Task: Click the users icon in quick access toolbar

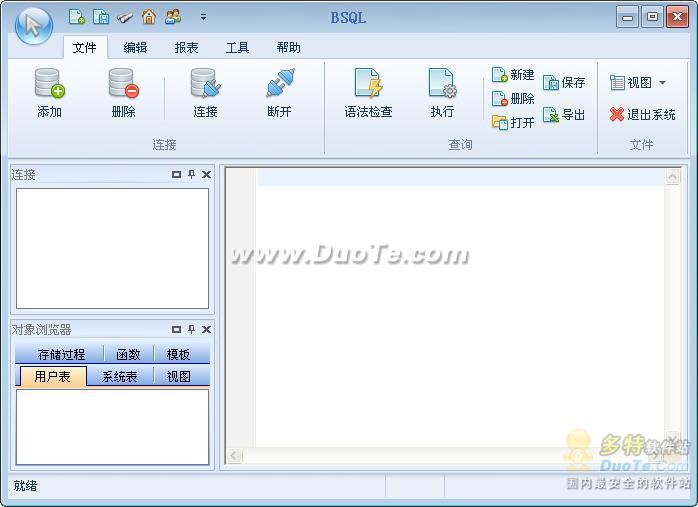Action: pos(173,17)
